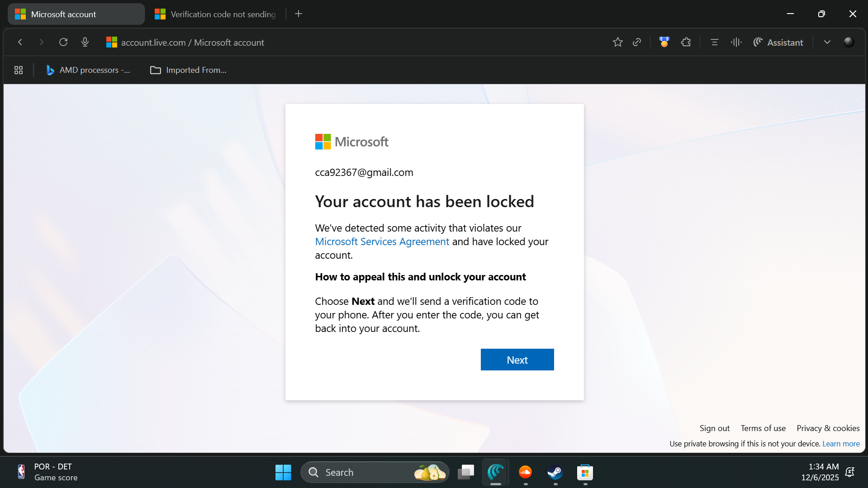Viewport: 868px width, 488px height.
Task: Switch to Verification code not sending tab
Action: (215, 14)
